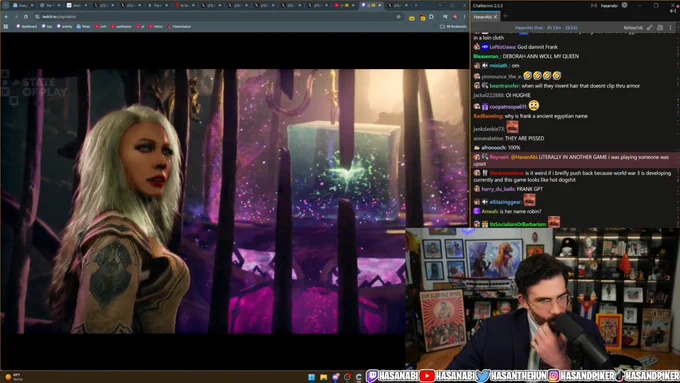Open the split three-dot menu in Chatterino
The height and width of the screenshot is (383, 680).
670,27
